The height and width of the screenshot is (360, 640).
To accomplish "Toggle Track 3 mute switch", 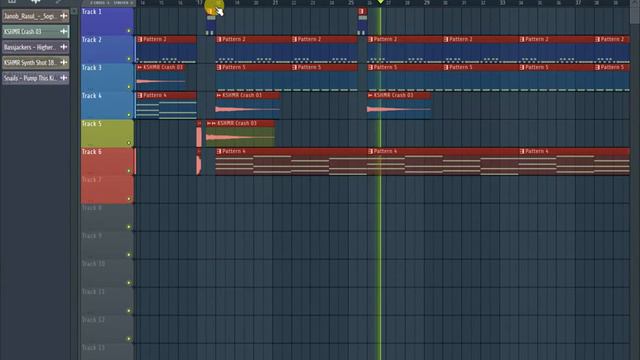I will pyautogui.click(x=129, y=87).
